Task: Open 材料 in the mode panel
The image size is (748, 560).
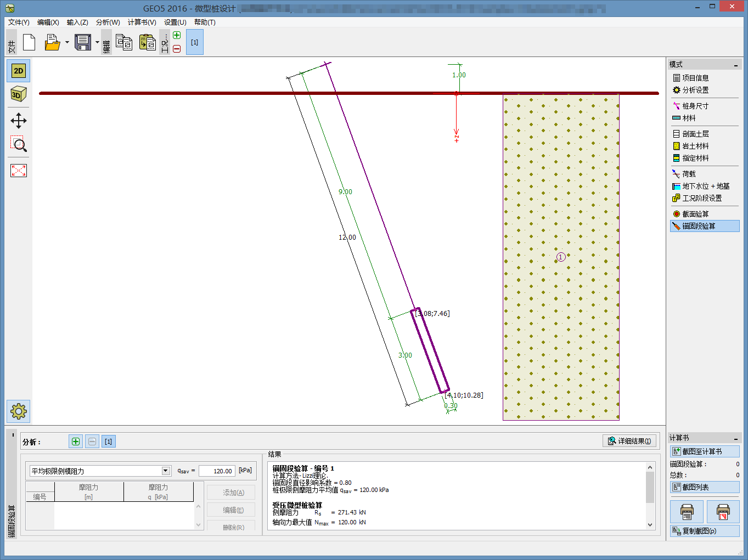Action: click(x=705, y=118)
